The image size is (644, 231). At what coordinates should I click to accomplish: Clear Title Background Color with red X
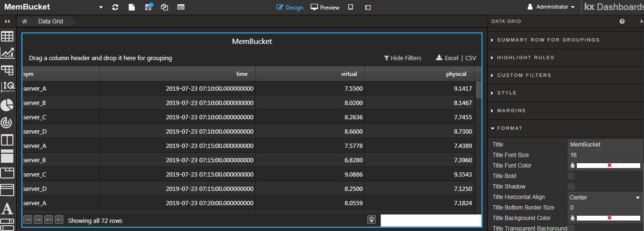click(609, 218)
